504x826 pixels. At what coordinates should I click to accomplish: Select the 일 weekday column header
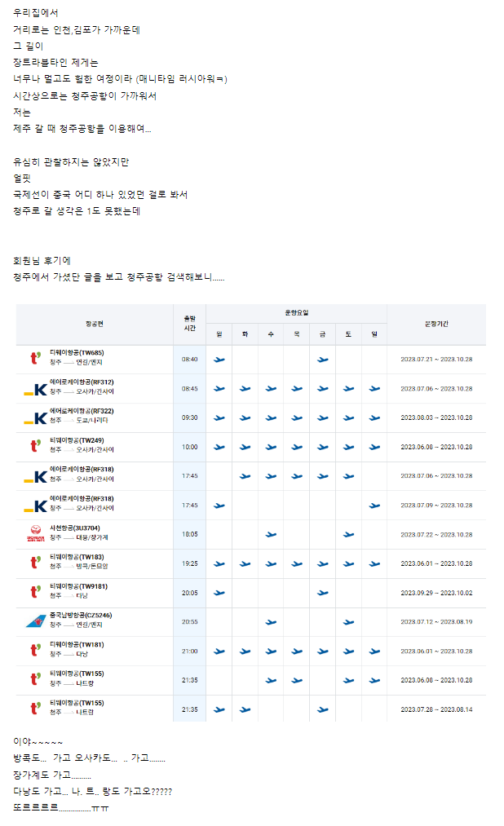[x=374, y=334]
